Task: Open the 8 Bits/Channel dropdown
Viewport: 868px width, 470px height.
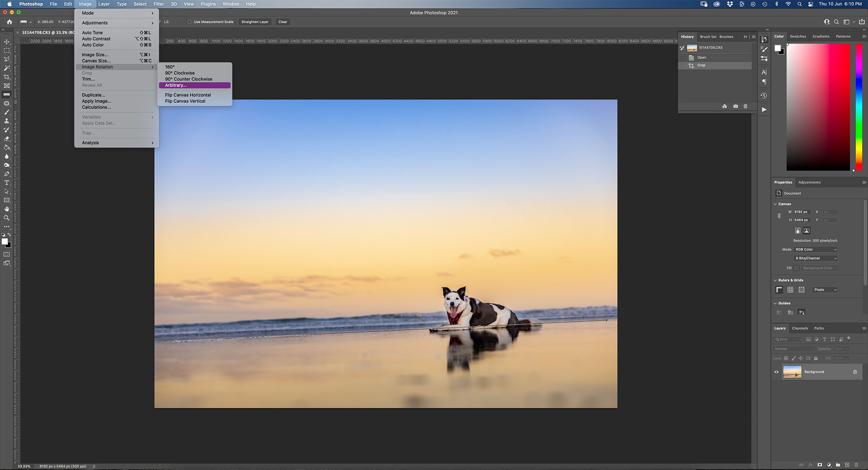Action: point(815,258)
